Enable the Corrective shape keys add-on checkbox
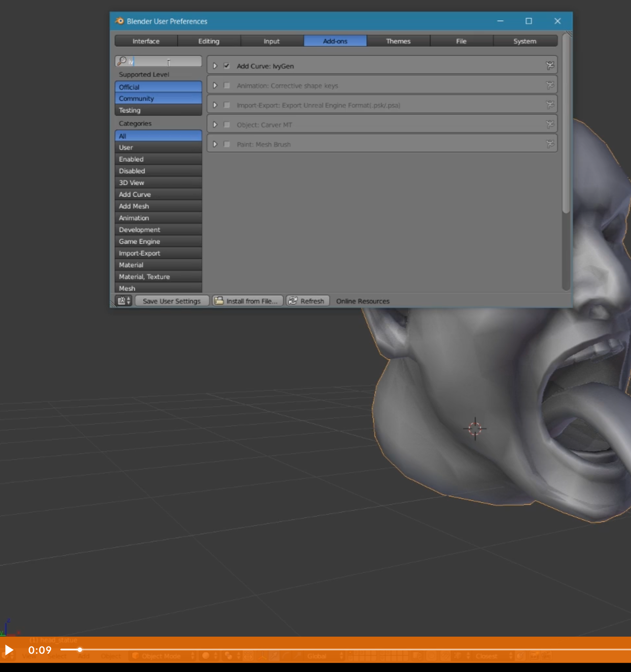631x672 pixels. [227, 85]
